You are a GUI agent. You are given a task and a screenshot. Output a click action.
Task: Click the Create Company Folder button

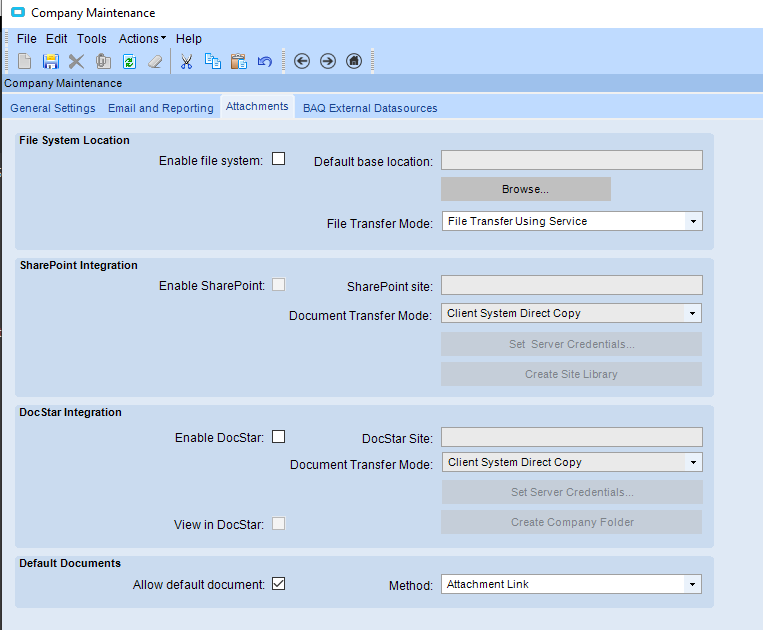(x=571, y=522)
